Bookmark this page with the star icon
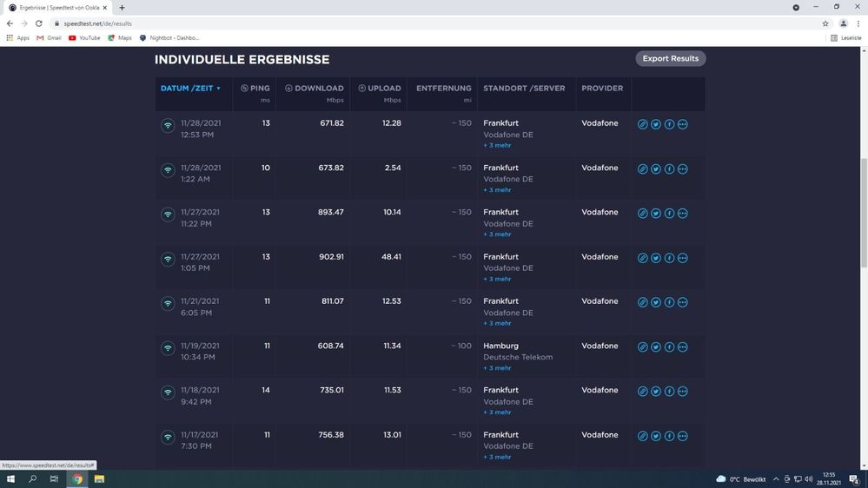The height and width of the screenshot is (488, 868). pyautogui.click(x=825, y=23)
